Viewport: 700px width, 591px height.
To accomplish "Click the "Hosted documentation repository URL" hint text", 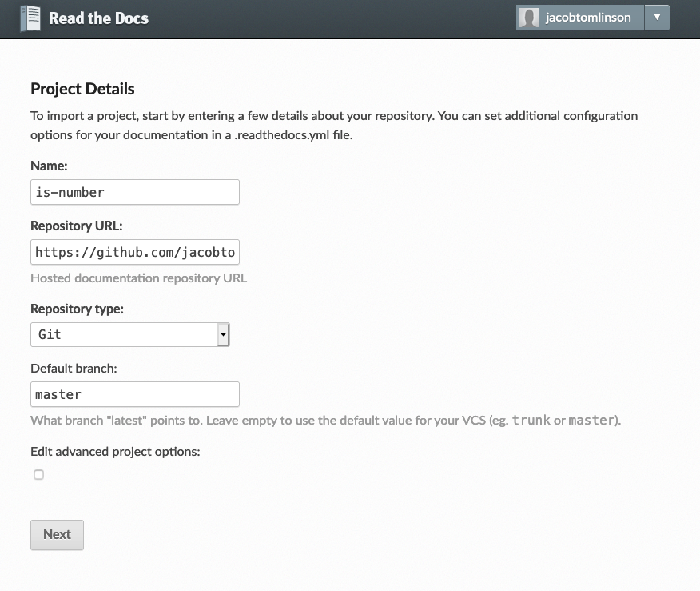I will point(138,278).
